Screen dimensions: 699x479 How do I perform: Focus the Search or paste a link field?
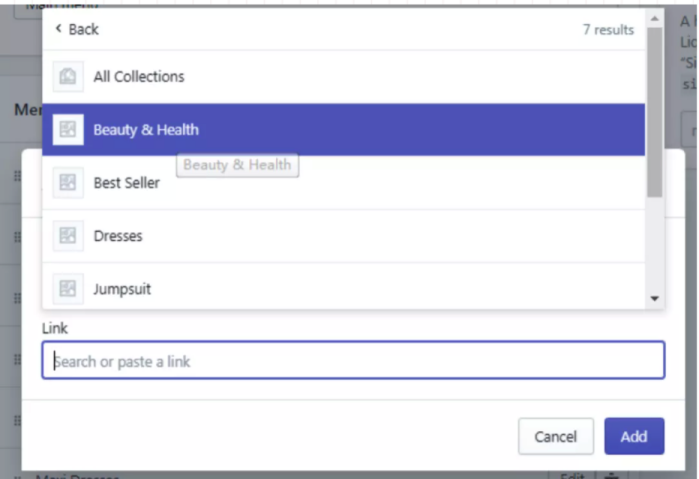click(x=353, y=361)
